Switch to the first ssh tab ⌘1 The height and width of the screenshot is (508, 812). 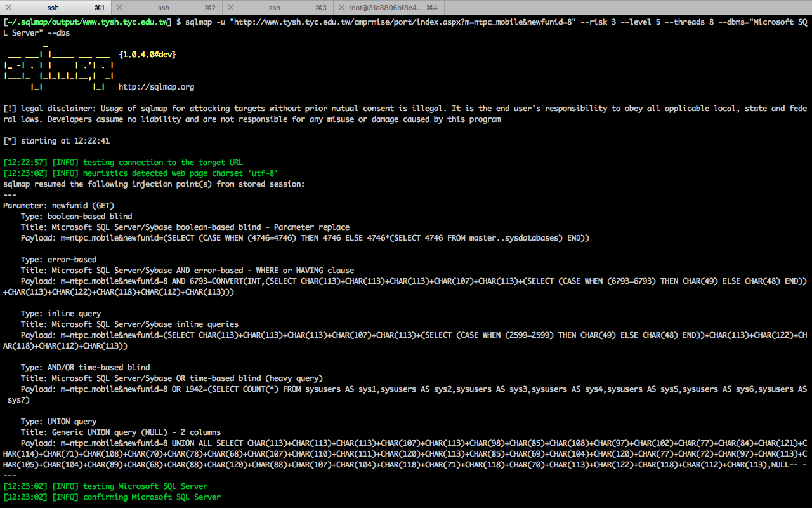[x=56, y=8]
